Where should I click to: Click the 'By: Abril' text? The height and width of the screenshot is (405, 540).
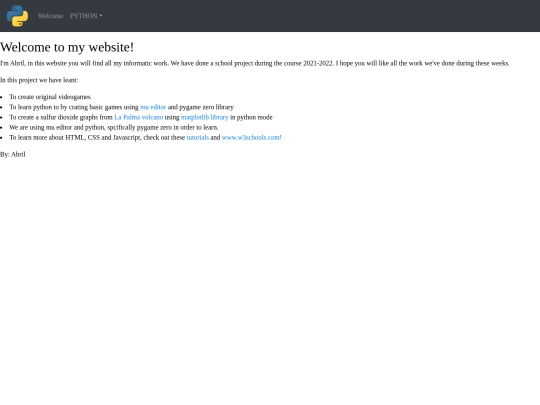tap(13, 154)
